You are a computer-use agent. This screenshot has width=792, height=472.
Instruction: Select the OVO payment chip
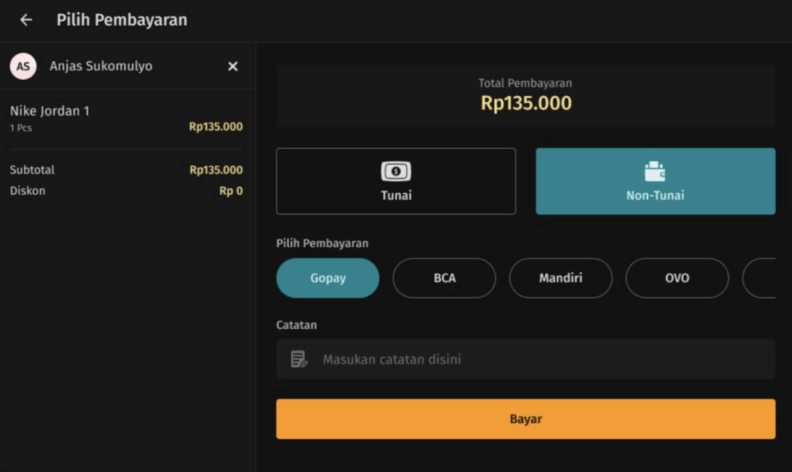(677, 278)
